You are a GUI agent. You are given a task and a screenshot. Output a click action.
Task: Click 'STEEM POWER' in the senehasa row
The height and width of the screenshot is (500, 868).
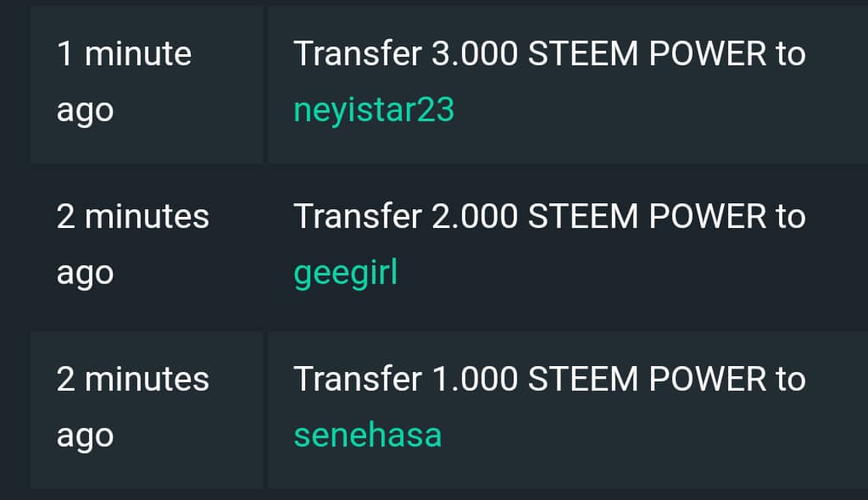coord(647,379)
